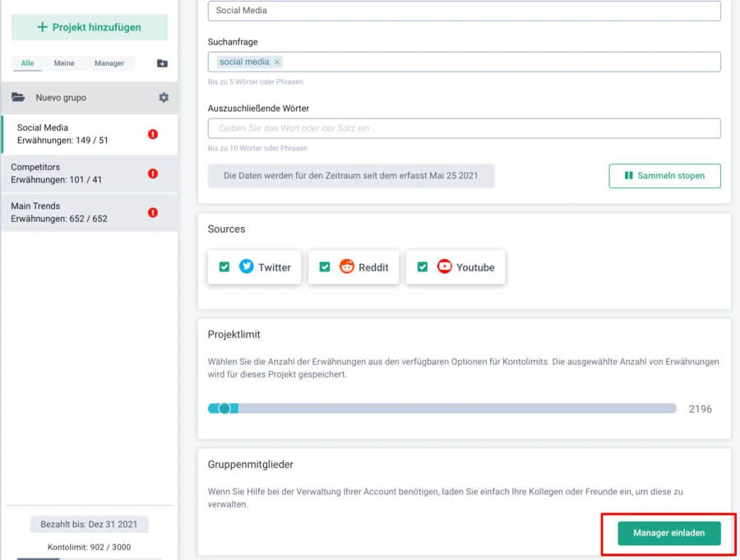The image size is (740, 560).
Task: Click the Reddit logo icon
Action: click(346, 266)
